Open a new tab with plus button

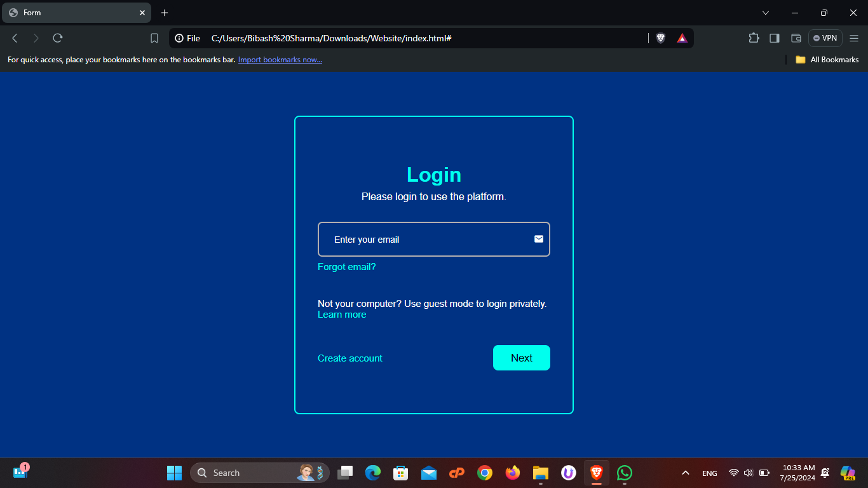[165, 13]
